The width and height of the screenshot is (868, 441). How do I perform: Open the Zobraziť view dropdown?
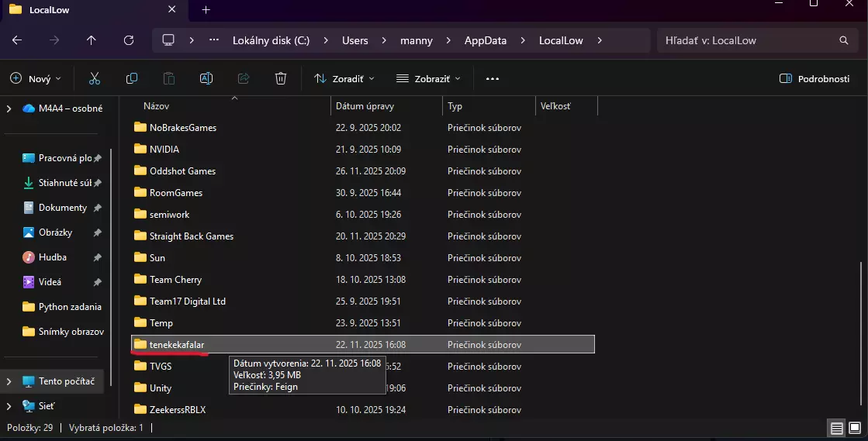pos(429,78)
